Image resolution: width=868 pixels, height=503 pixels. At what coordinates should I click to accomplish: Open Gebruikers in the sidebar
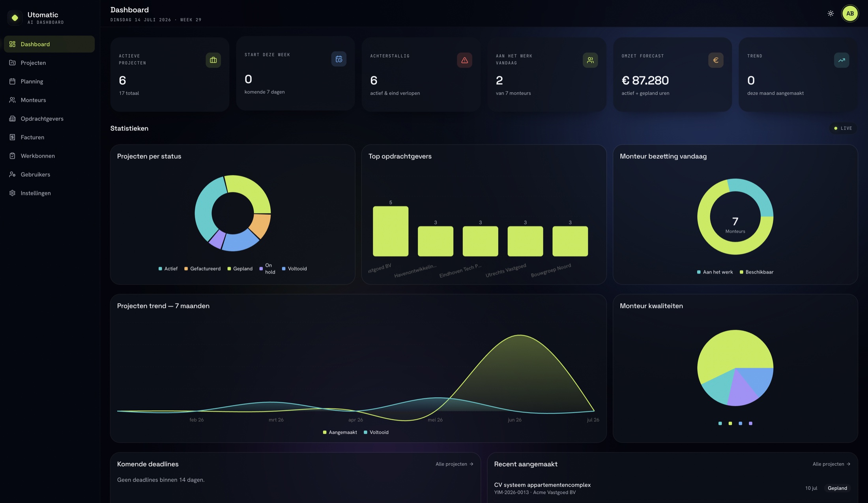49,174
